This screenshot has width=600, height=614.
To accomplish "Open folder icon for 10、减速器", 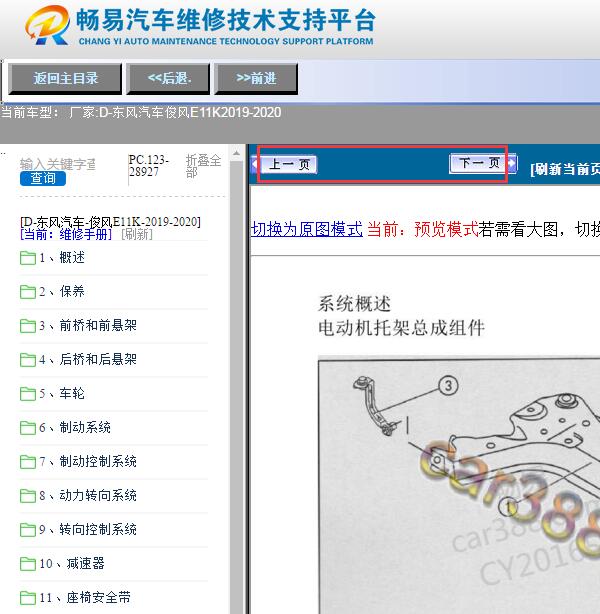I will [x=28, y=564].
